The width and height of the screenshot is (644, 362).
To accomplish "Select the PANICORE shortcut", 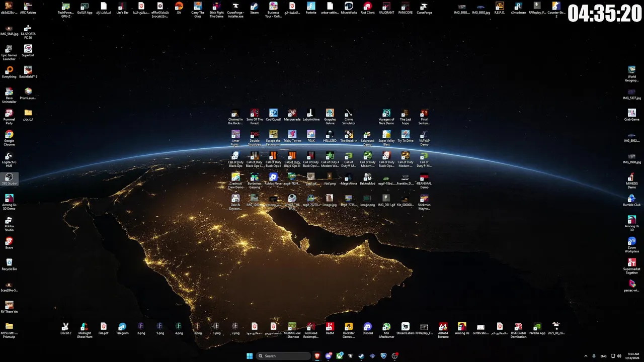I will [x=406, y=8].
